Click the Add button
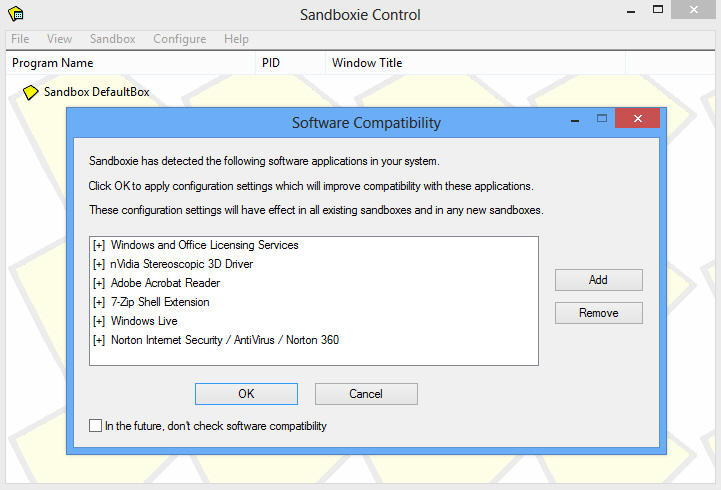 [x=599, y=280]
